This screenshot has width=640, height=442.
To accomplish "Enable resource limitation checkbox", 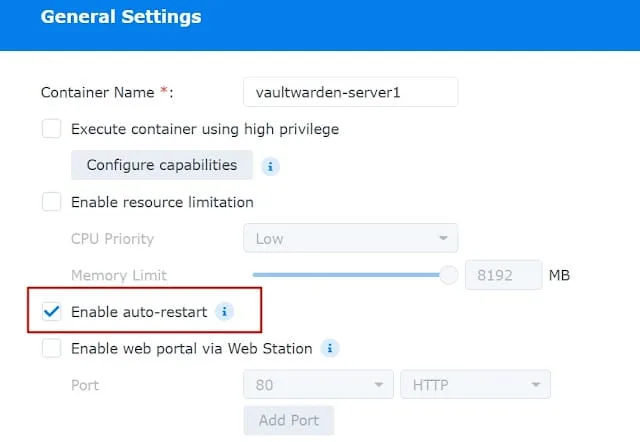I will 51,202.
